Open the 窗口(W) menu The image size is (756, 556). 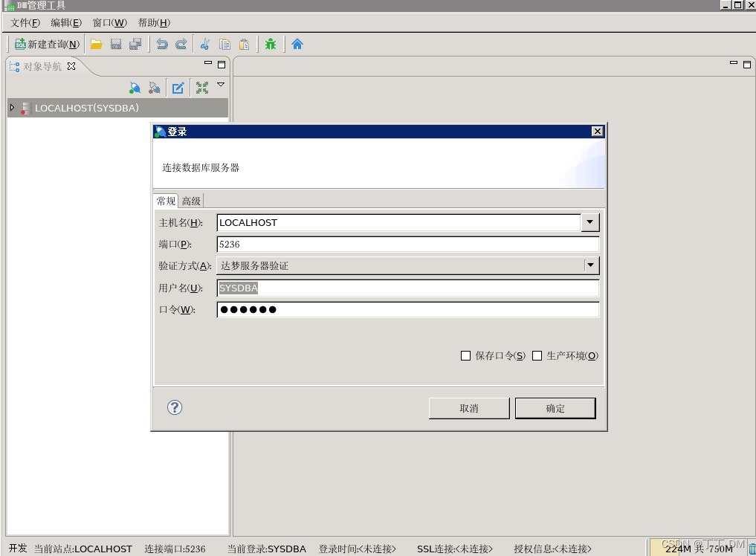(x=109, y=22)
